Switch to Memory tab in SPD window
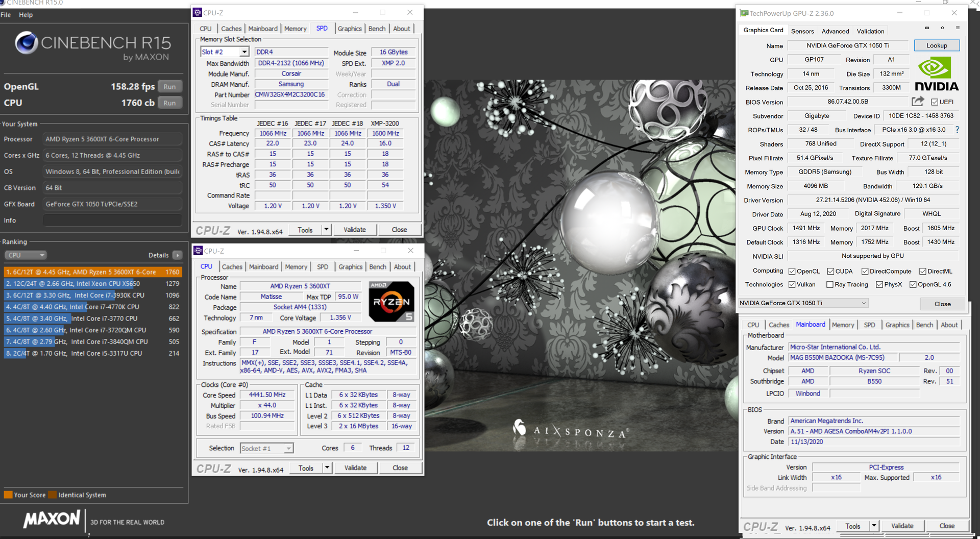 296,29
